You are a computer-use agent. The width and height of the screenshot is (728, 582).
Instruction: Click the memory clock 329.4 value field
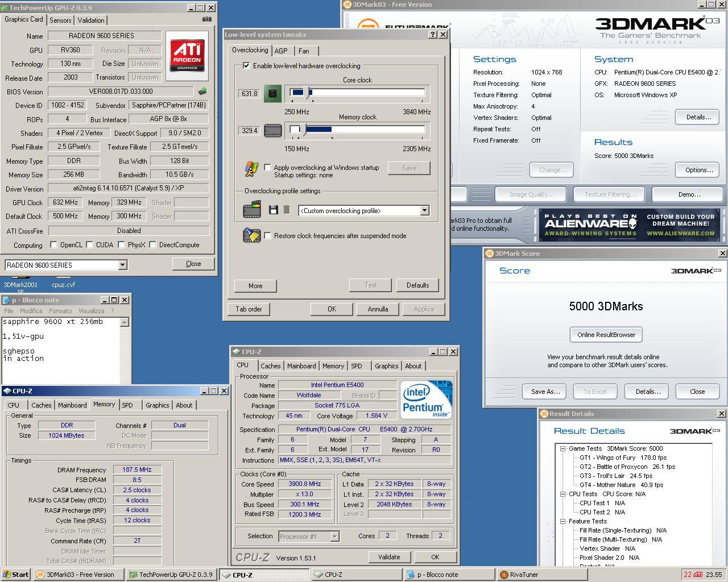coord(249,130)
